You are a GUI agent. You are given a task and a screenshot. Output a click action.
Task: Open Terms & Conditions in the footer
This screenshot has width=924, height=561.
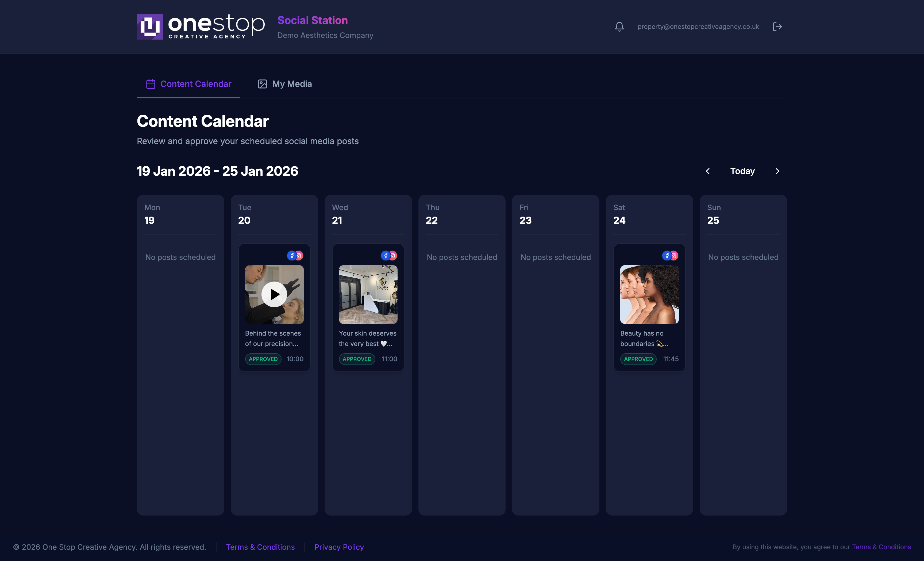(x=260, y=547)
